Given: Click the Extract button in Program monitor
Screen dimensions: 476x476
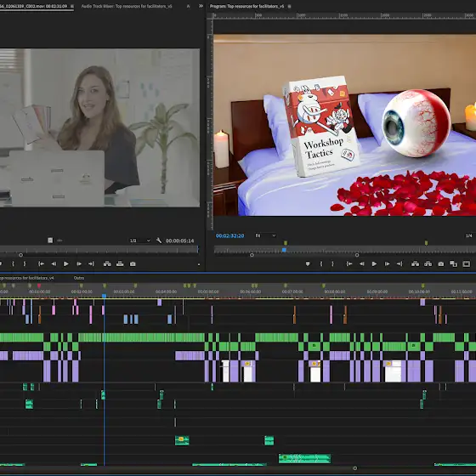Looking at the screenshot, I should tap(428, 263).
